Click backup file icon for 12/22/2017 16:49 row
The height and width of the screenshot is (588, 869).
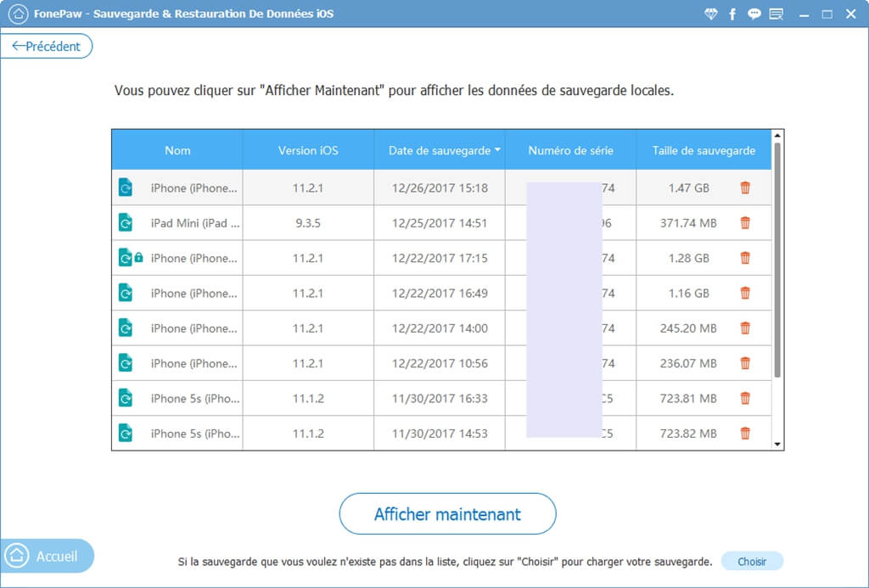click(126, 293)
